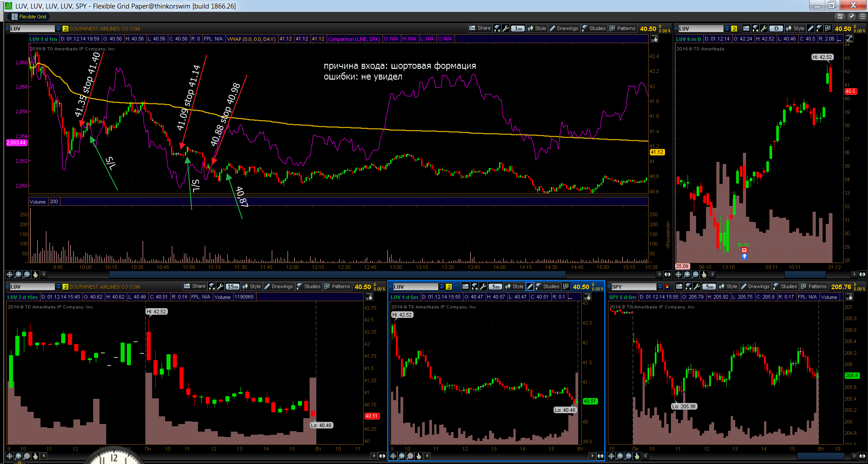
Task: Open Studies menu of the 15m chart
Action: pyautogui.click(x=309, y=286)
